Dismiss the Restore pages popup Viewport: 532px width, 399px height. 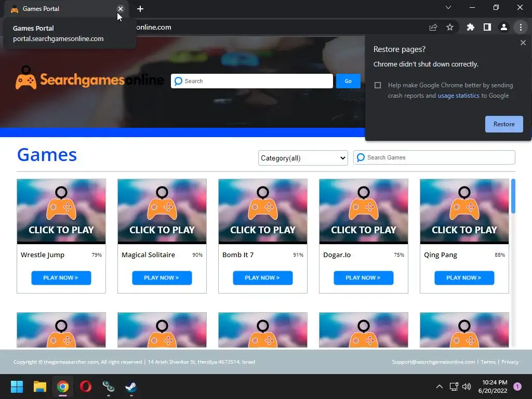[x=523, y=43]
